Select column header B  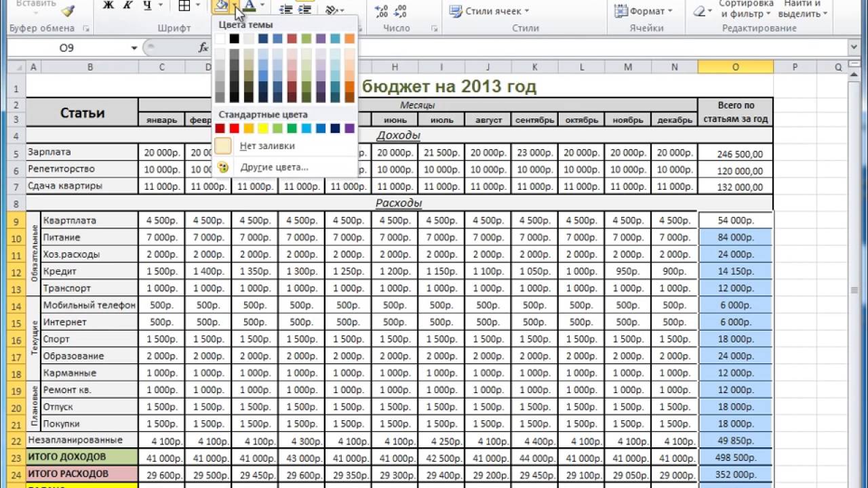click(90, 66)
